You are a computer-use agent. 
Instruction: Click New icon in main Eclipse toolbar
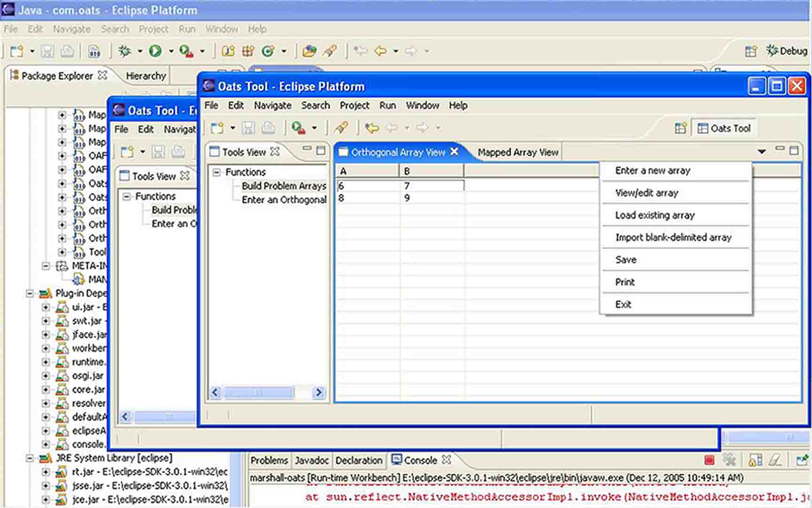(17, 51)
